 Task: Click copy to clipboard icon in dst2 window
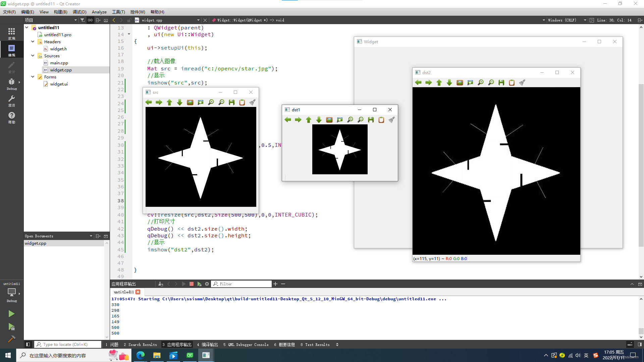pyautogui.click(x=512, y=82)
